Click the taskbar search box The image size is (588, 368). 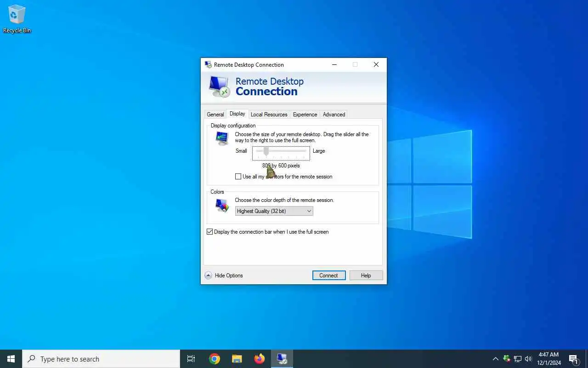coord(101,359)
